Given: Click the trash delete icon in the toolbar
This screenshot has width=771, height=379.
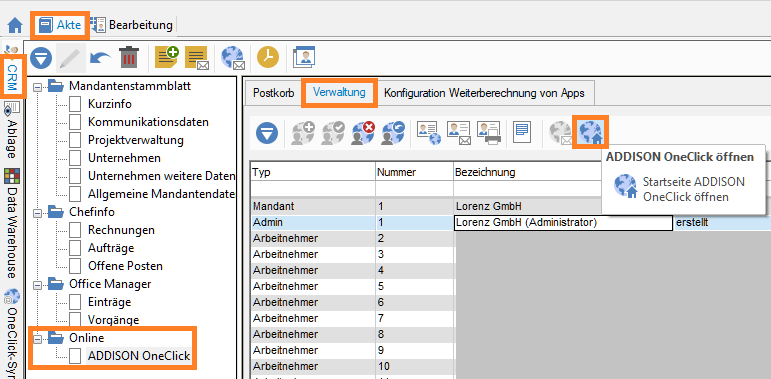Looking at the screenshot, I should [129, 58].
